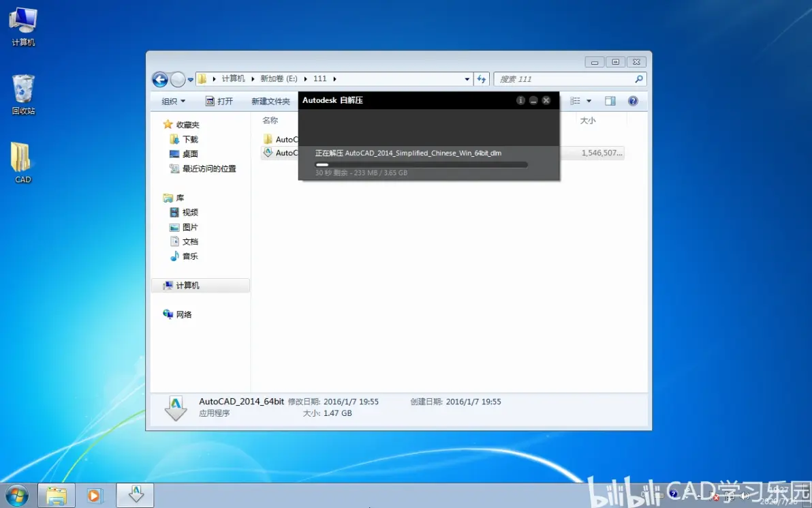Screen dimensions: 812x508
Task: Expand the arrow after 111 breadcrumb
Action: coord(335,79)
